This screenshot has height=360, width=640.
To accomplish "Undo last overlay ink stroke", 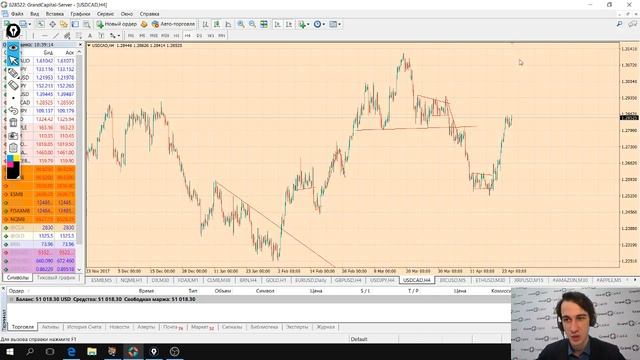I will coord(13,110).
